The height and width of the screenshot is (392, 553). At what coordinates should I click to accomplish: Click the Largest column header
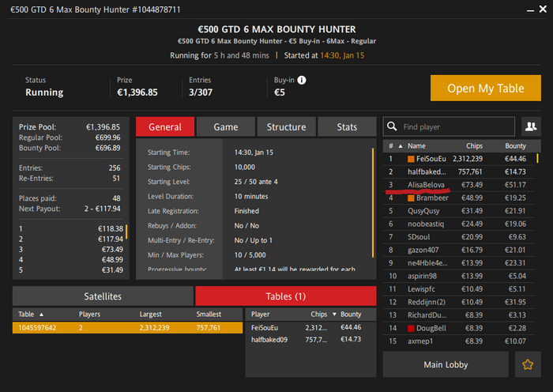point(151,314)
